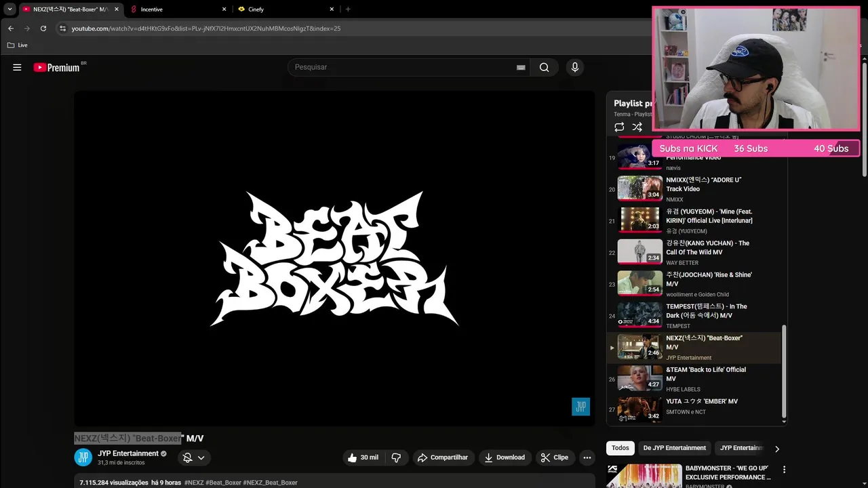The width and height of the screenshot is (868, 488).
Task: Select the Todos filter chip
Action: [620, 448]
